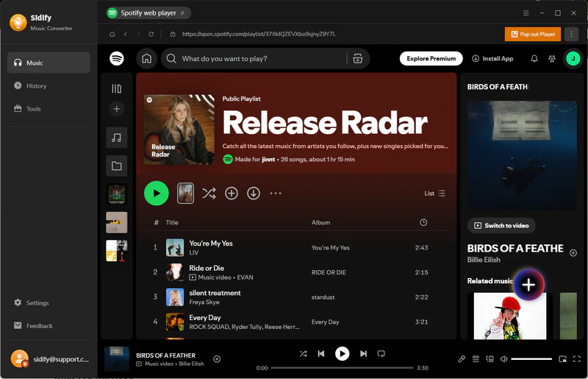Connect to a device icon
This screenshot has width=588, height=379.
(x=490, y=359)
